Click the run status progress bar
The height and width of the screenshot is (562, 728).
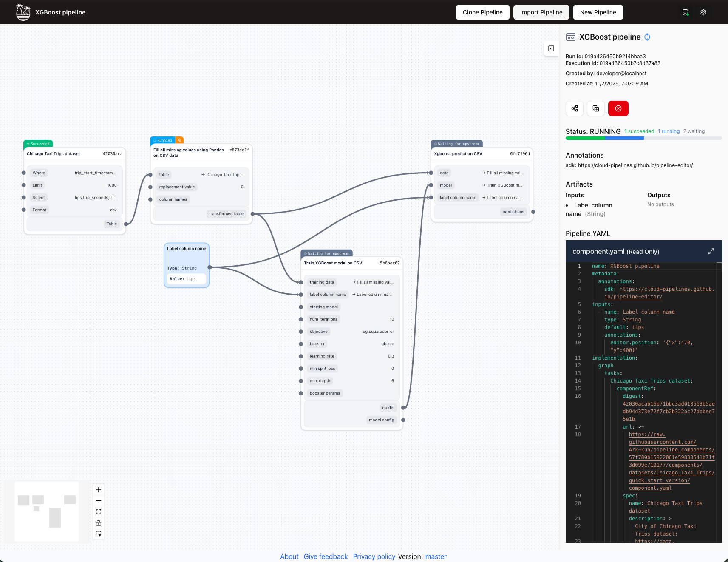coord(643,138)
